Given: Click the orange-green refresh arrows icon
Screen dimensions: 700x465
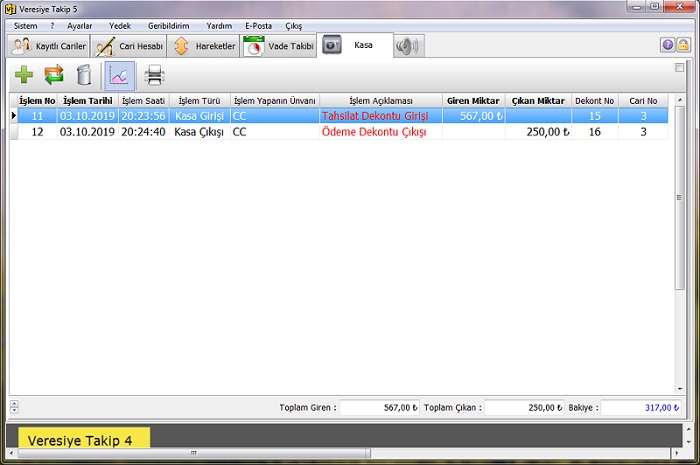Looking at the screenshot, I should point(54,75).
